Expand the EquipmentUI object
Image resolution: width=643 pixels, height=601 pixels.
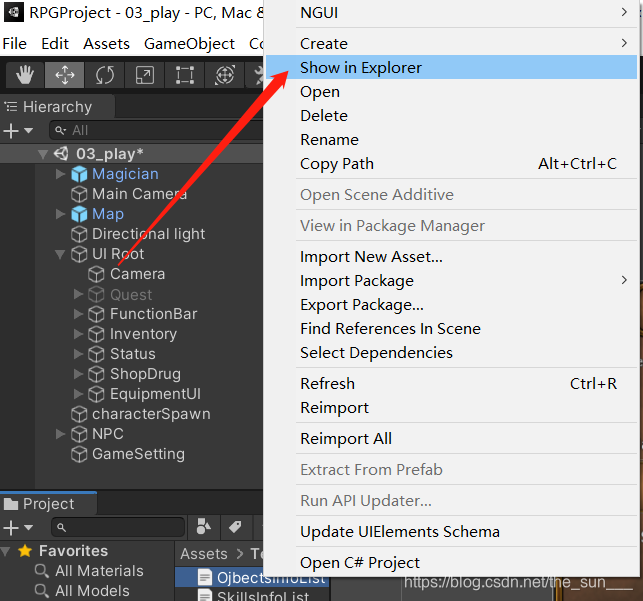point(78,394)
